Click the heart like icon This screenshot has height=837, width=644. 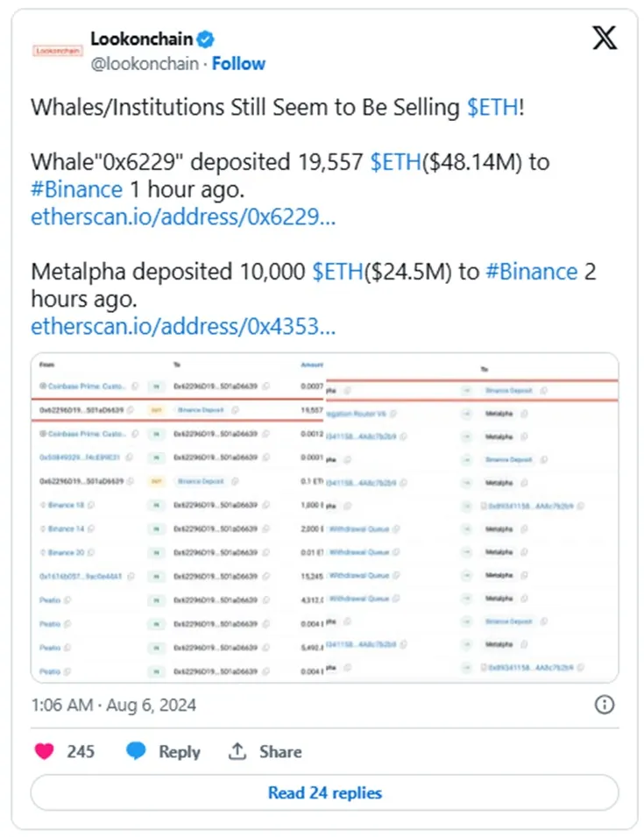[x=45, y=751]
